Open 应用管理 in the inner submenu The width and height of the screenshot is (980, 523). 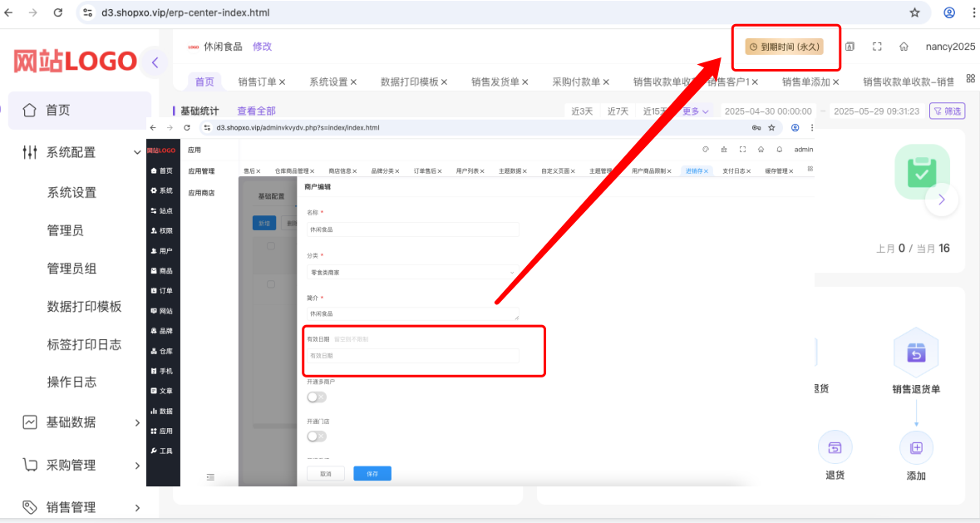point(201,171)
